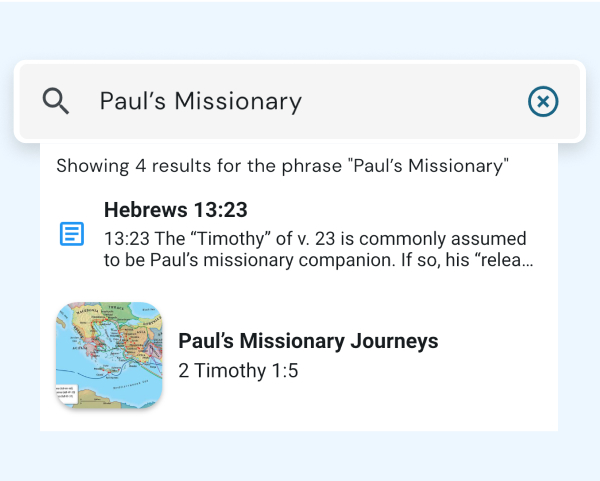This screenshot has width=600, height=481.
Task: Click the magnifying glass search icon
Action: pos(56,101)
